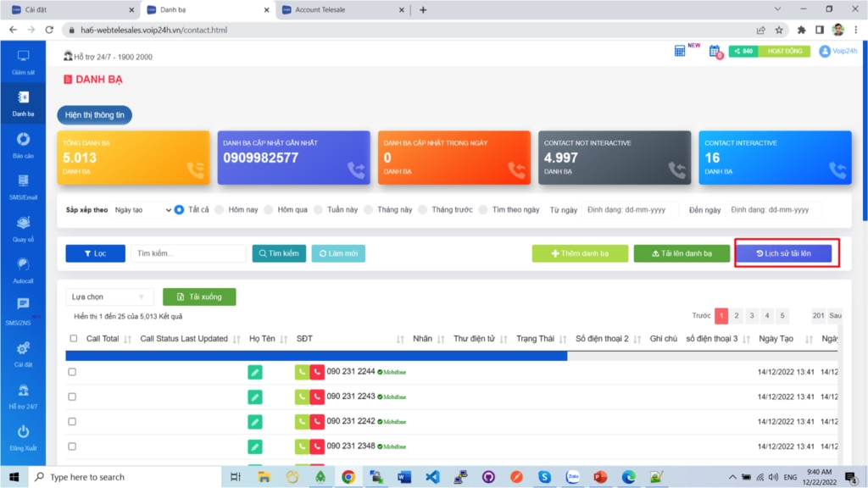Open Voip24h account menu

837,51
